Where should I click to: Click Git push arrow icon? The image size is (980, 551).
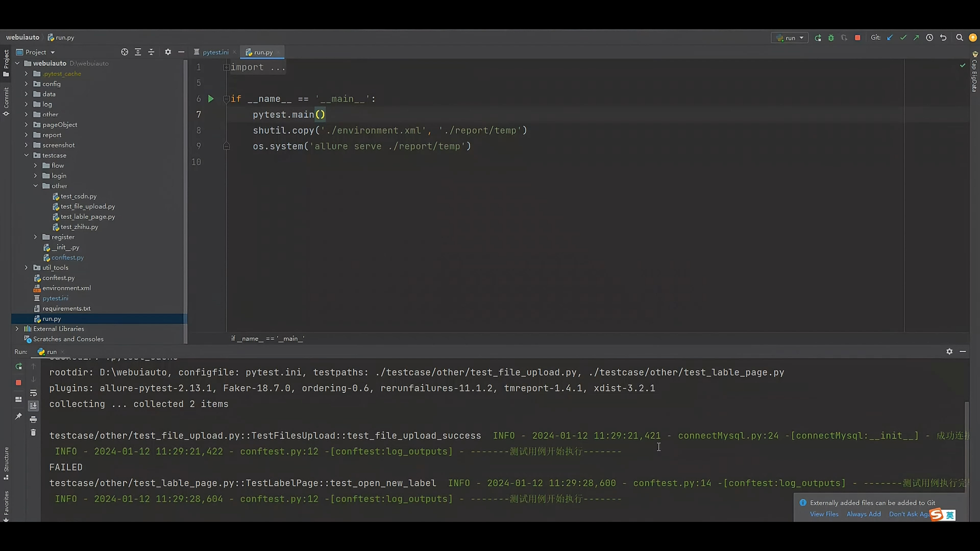pos(916,38)
